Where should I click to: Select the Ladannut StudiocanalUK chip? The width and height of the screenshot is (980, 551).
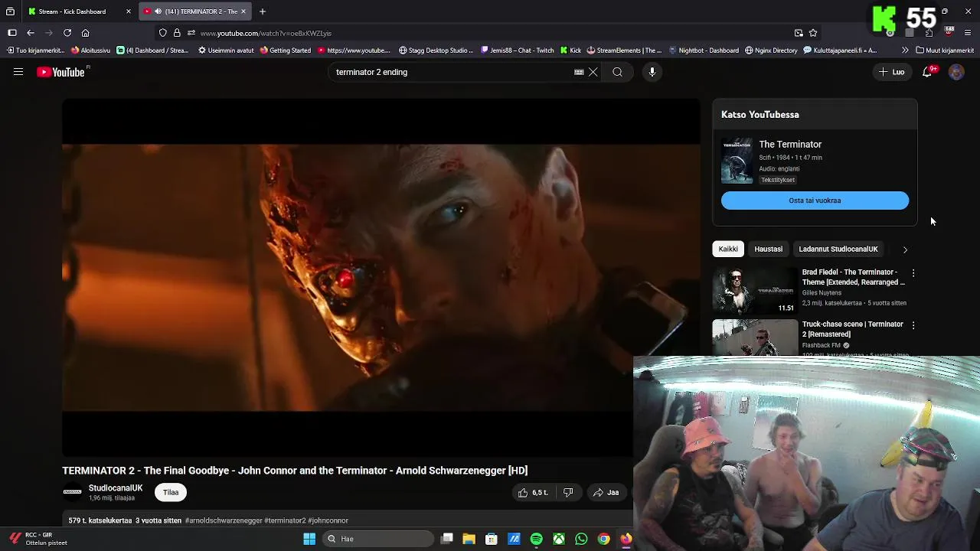[x=838, y=249]
